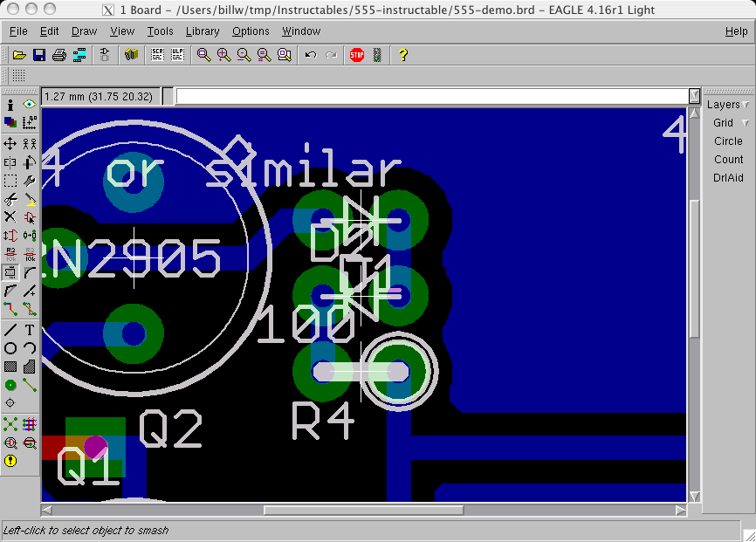Print the board layout

59,55
